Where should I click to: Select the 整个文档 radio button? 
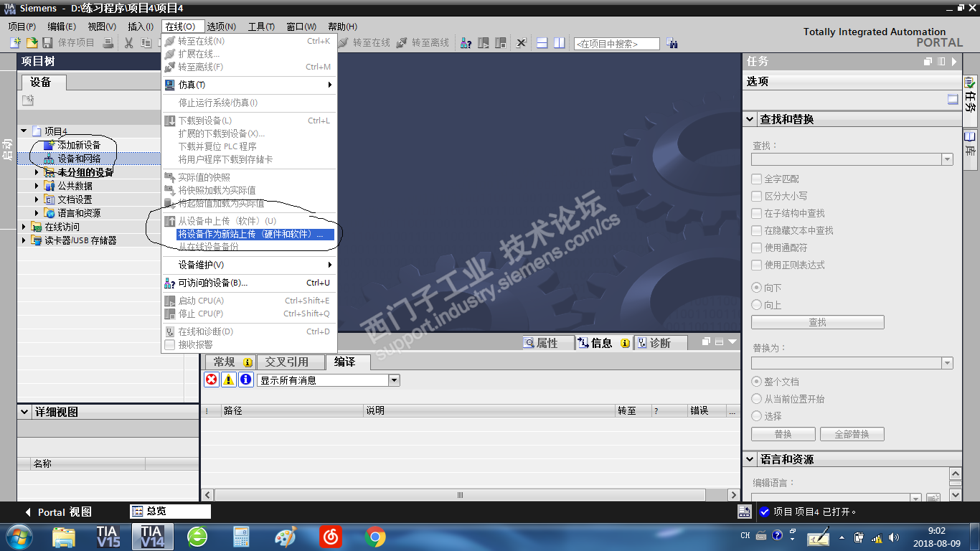coord(756,382)
